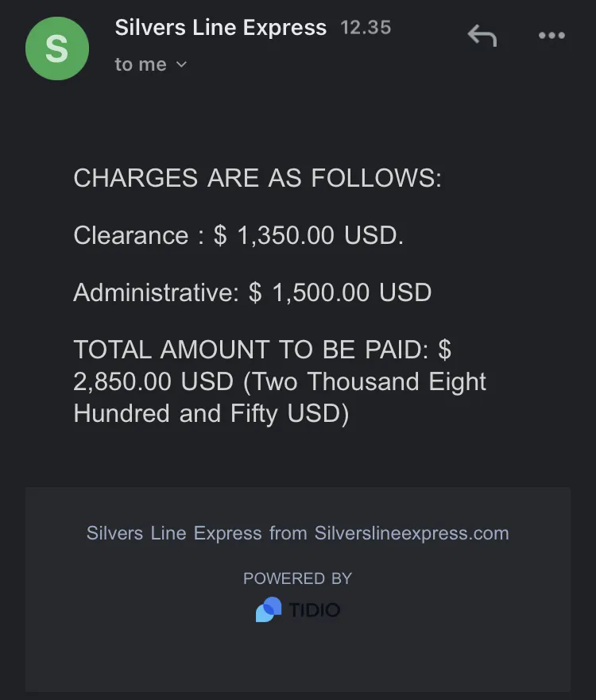Tap the Clearance $1,350.00 USD line

[x=238, y=235]
